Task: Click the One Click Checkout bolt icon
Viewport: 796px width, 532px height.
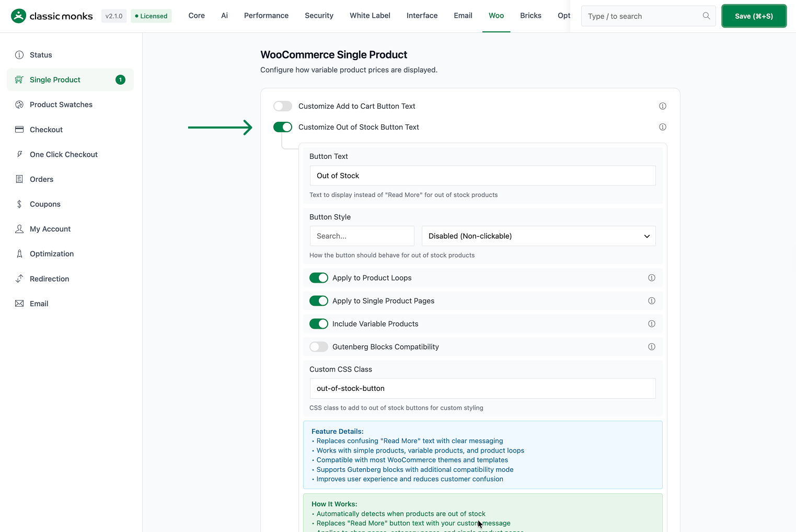Action: [19, 154]
